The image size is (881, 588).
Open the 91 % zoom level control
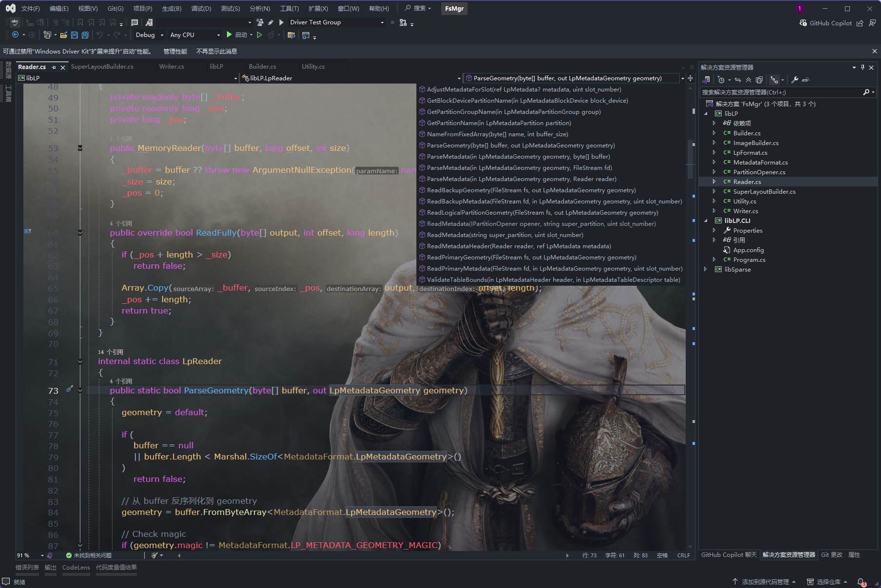(29, 555)
